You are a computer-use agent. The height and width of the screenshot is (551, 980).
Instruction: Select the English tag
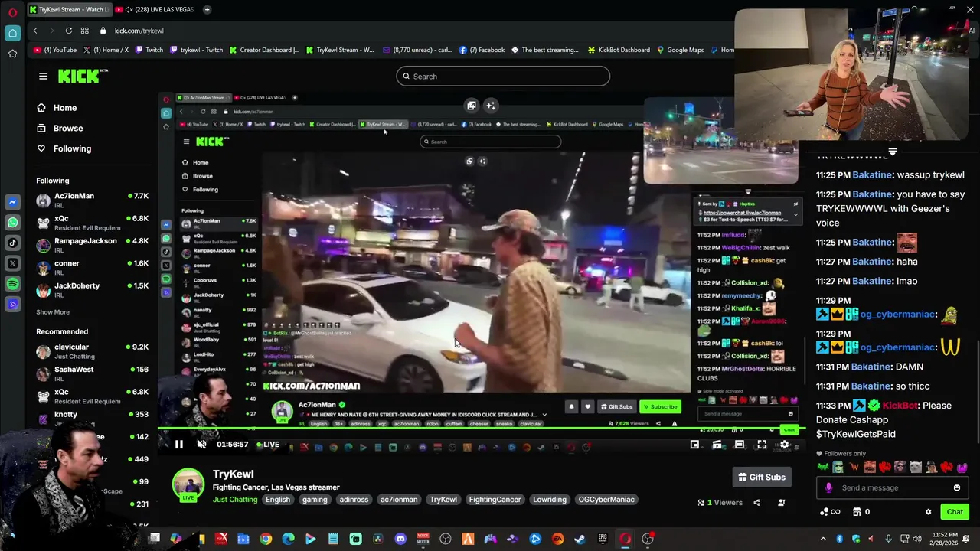tap(278, 500)
